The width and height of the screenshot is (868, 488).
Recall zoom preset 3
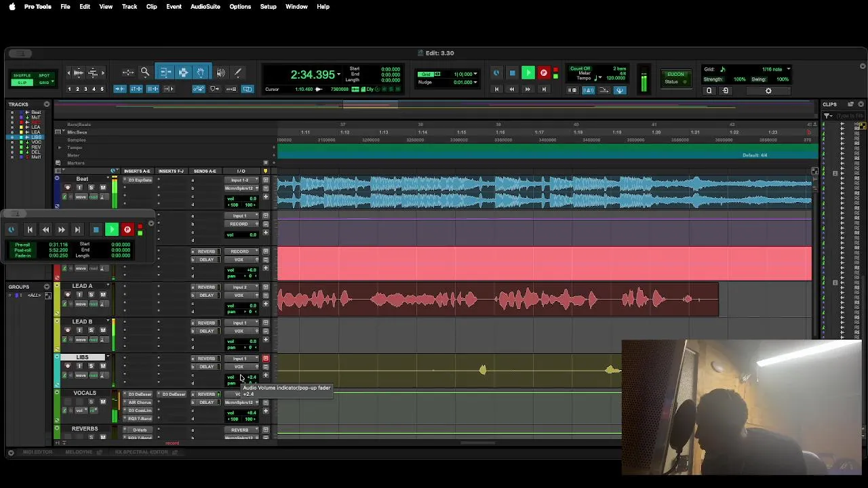point(85,89)
